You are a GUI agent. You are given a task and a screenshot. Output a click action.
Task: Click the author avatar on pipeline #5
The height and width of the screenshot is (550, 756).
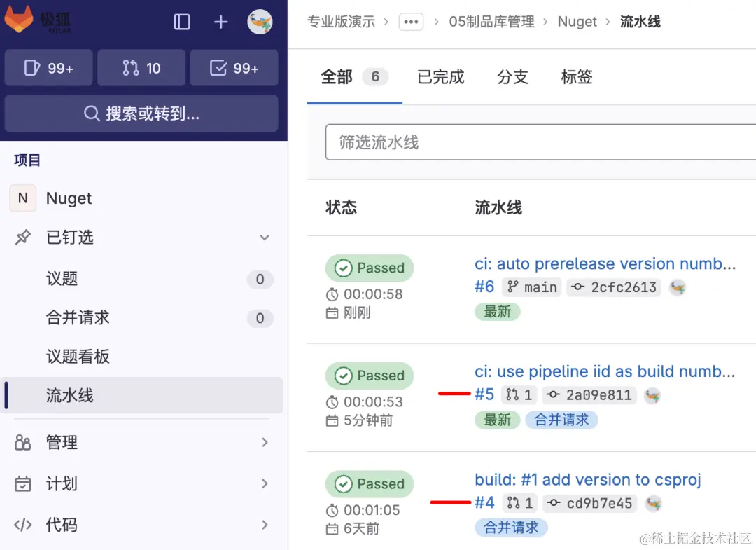point(652,395)
